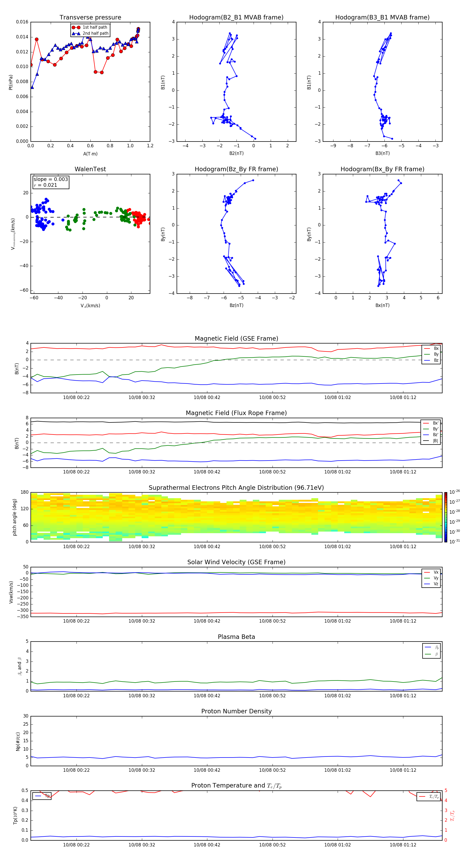Click the 'Hodogram(Bx_By FR frame)' title

382,169
